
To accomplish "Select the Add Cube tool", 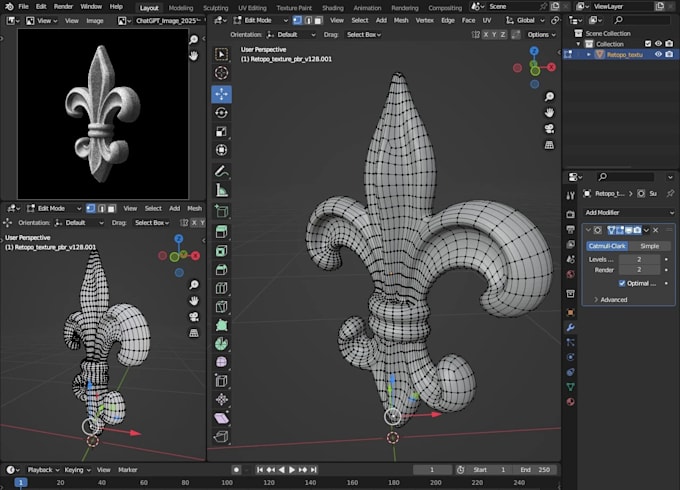I will [x=221, y=211].
